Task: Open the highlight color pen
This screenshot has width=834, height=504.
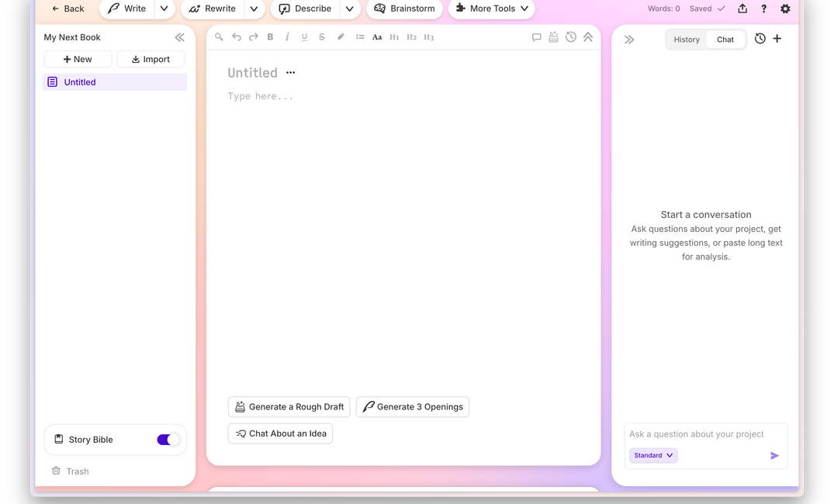Action: [x=340, y=36]
